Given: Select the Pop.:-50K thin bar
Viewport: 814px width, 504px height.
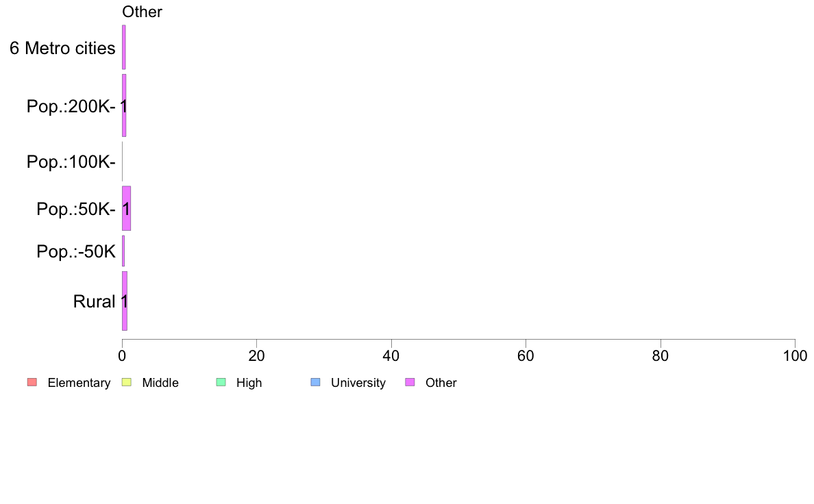Looking at the screenshot, I should (x=123, y=251).
